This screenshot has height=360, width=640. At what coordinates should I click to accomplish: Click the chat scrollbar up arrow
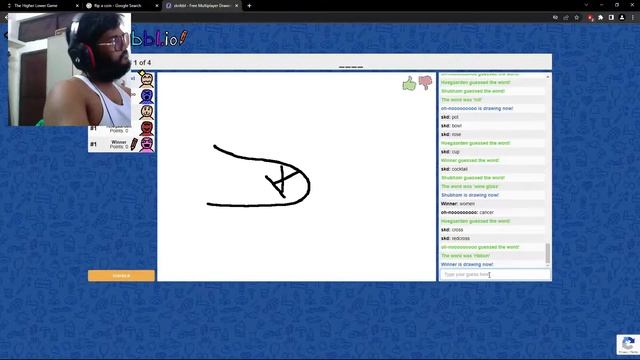(x=548, y=77)
